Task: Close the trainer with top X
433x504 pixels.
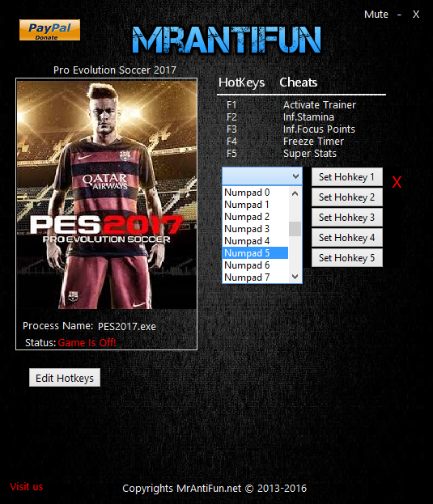Action: (x=416, y=15)
